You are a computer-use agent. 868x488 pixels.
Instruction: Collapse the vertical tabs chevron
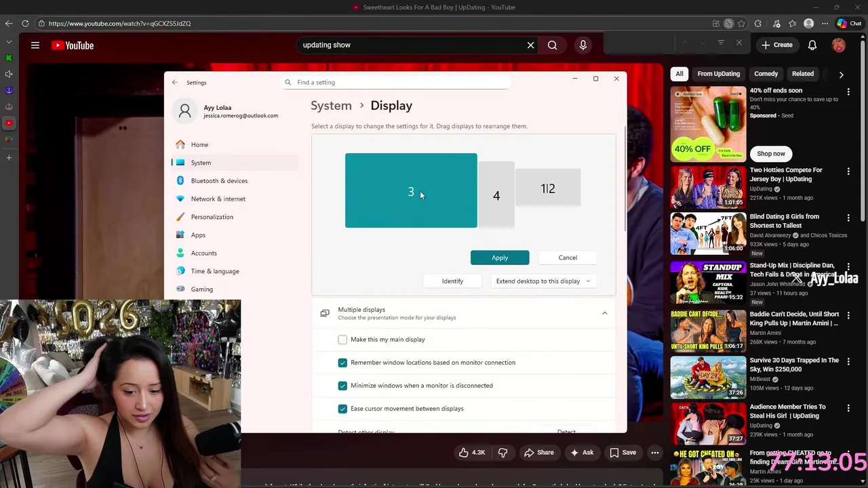(x=9, y=41)
